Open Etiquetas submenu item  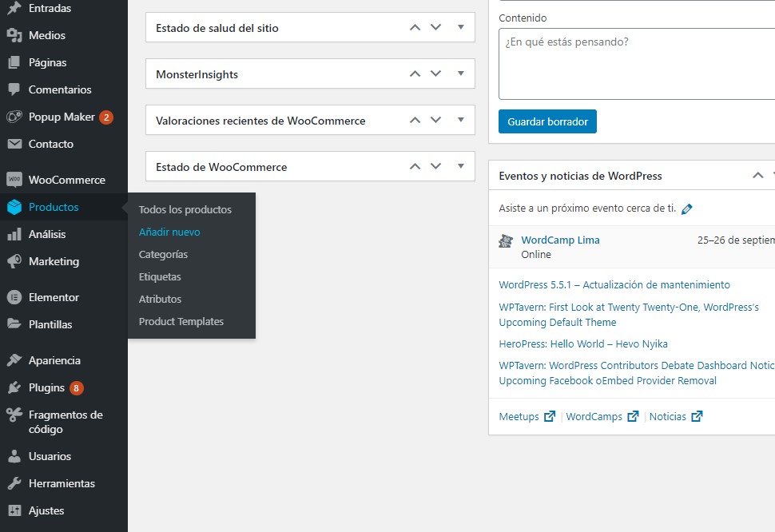(x=160, y=276)
